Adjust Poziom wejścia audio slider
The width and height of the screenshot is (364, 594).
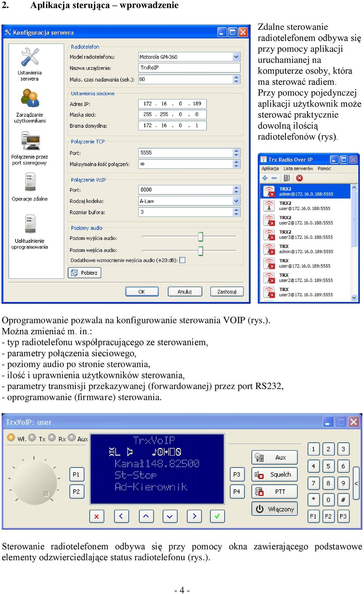click(201, 251)
